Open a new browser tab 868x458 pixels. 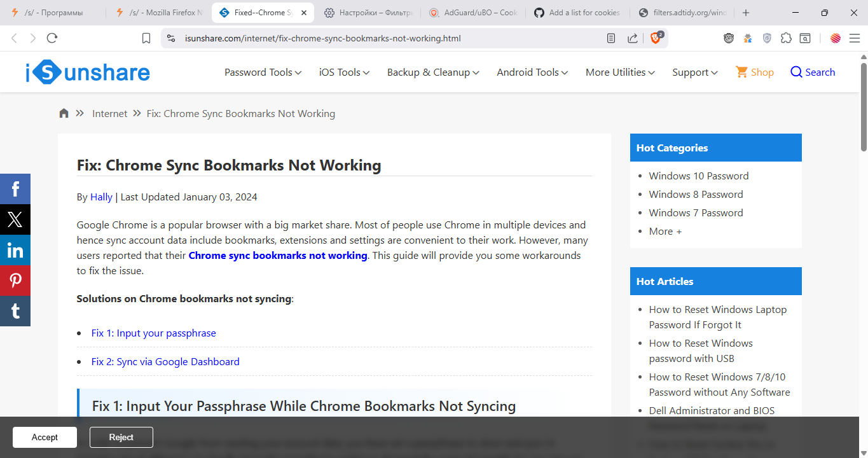pos(746,13)
